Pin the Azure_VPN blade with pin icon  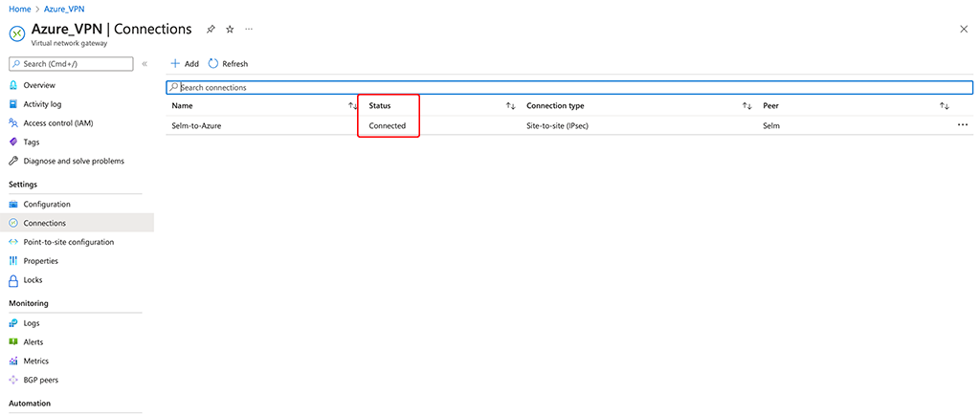point(211,30)
